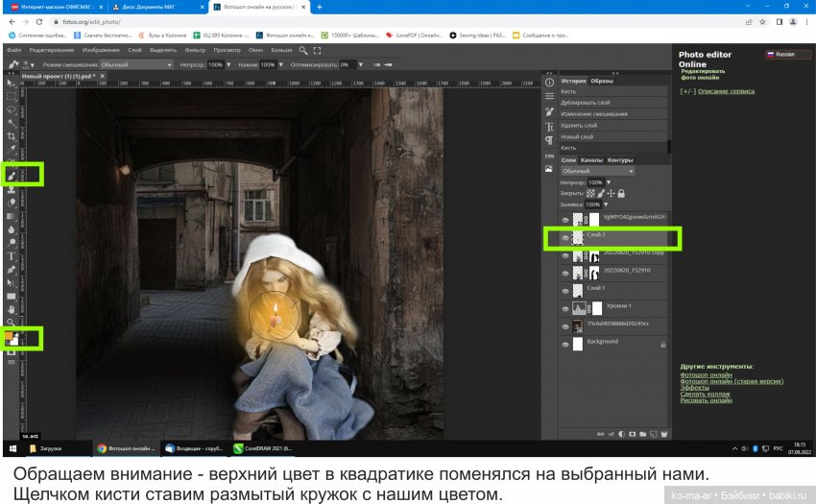This screenshot has height=504, width=816.
Task: Select the Zoom magnifier tool
Action: pos(11,323)
